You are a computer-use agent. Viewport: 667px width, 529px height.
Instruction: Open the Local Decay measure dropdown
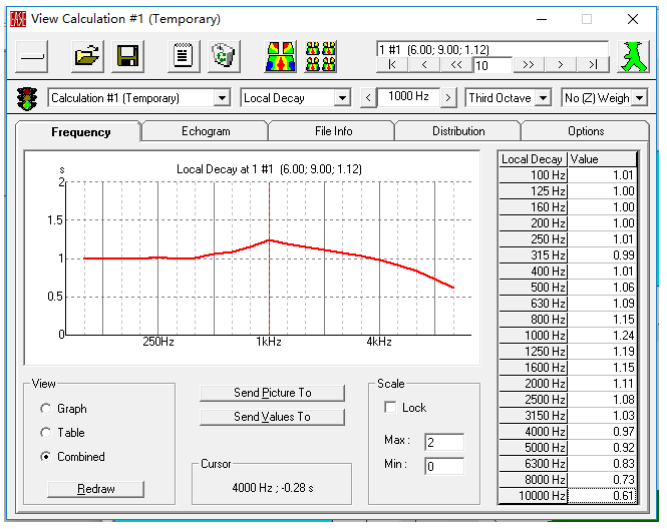tap(342, 98)
